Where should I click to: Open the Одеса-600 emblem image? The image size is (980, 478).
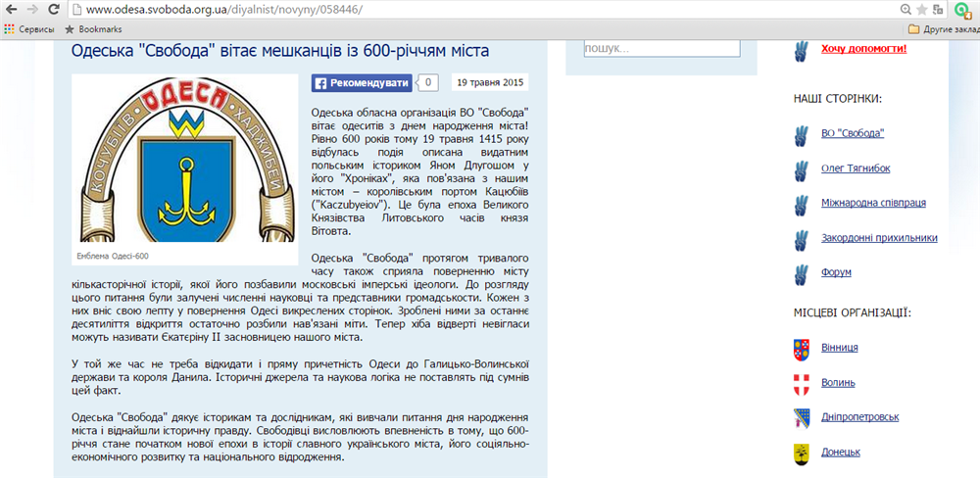pos(184,159)
